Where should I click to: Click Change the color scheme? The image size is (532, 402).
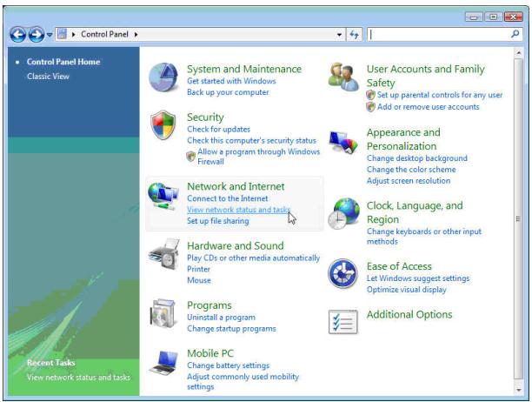tap(411, 170)
